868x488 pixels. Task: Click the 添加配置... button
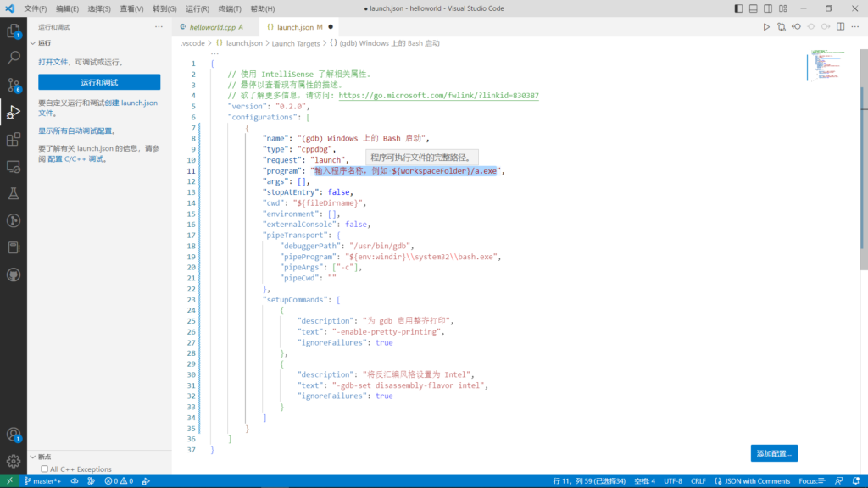(773, 453)
